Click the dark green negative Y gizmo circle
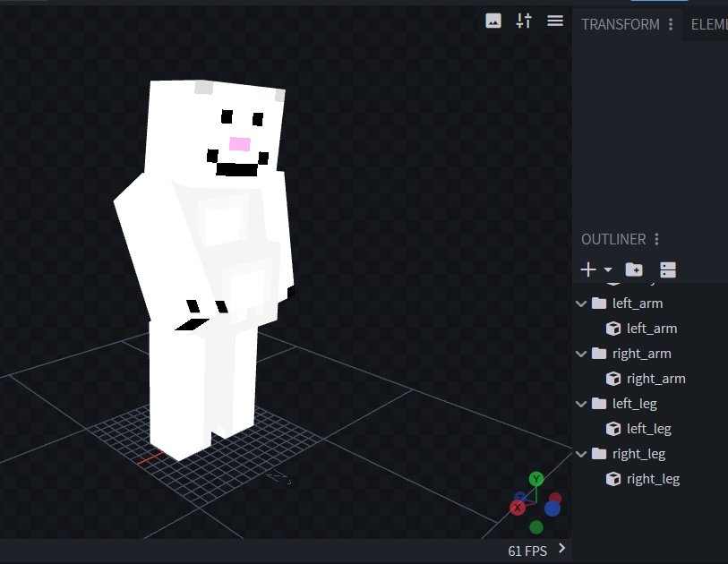Screen dimensions: 728x564 tap(536, 527)
